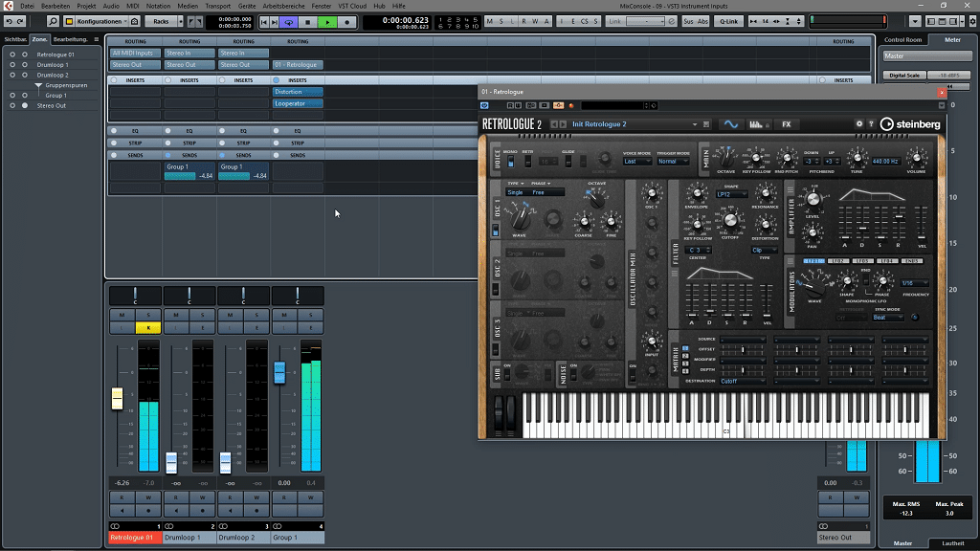The width and height of the screenshot is (980, 551).
Task: Toggle the Mono switch in the Retrologue voice section
Action: 511,161
